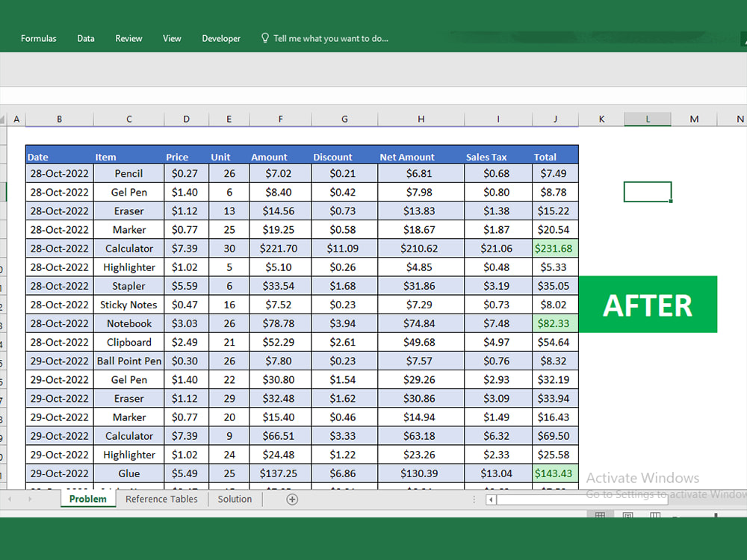Screen dimensions: 747x560
Task: Click the horizontal scrollbar track
Action: click(582, 500)
